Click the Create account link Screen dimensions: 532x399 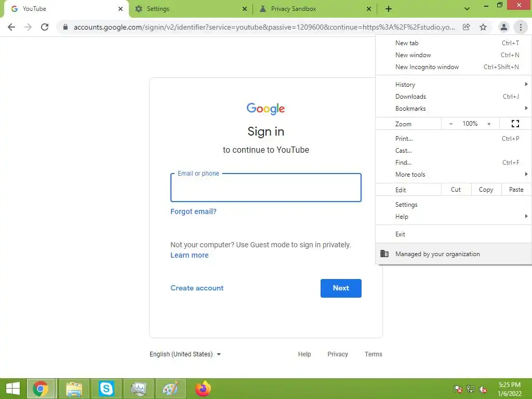(x=197, y=288)
